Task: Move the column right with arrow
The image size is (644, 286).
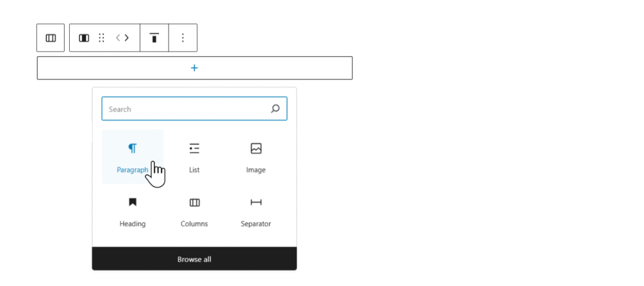Action: pyautogui.click(x=127, y=38)
